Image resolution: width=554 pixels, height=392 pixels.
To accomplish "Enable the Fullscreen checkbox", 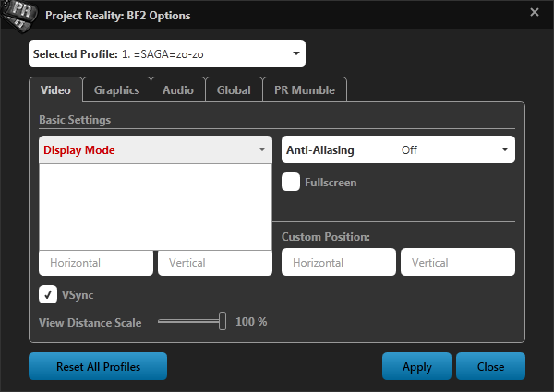I will (291, 182).
